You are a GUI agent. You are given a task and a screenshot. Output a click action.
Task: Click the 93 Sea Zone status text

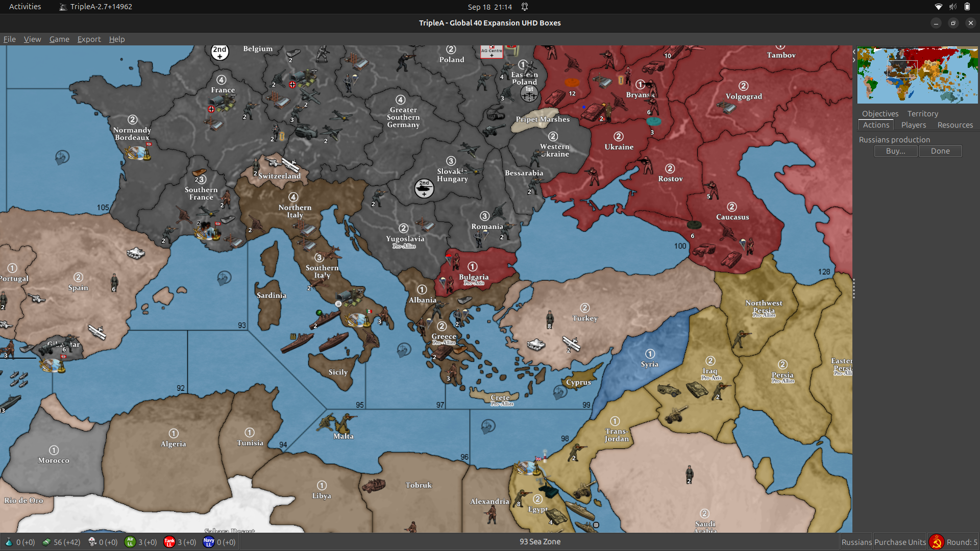pos(540,542)
